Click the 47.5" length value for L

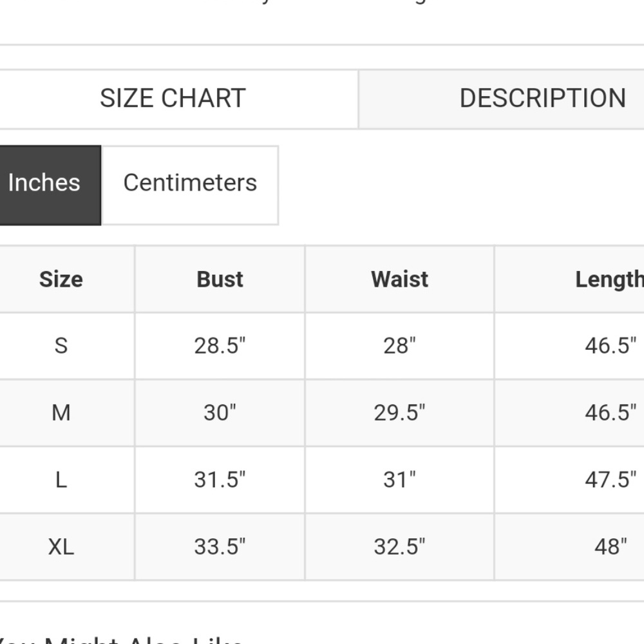tap(610, 480)
